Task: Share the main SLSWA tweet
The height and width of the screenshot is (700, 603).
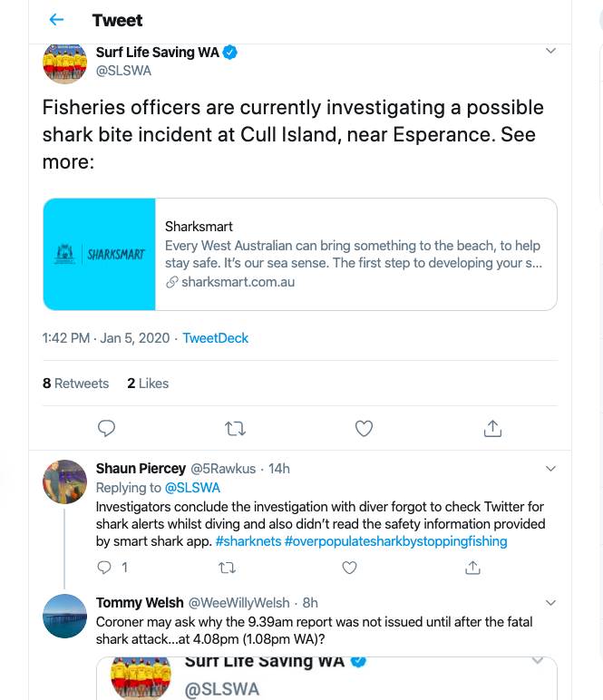Action: pyautogui.click(x=492, y=428)
